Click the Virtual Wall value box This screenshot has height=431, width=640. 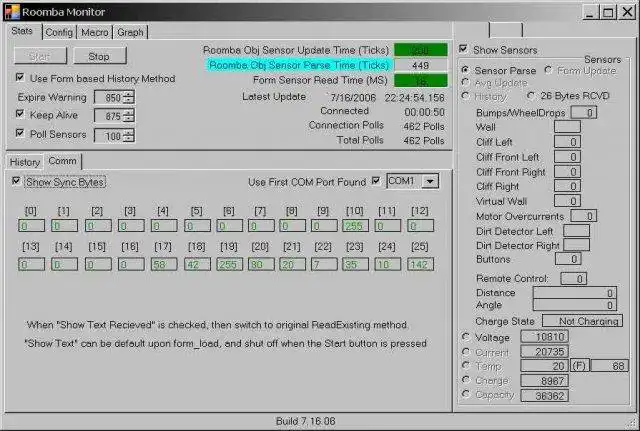point(567,201)
